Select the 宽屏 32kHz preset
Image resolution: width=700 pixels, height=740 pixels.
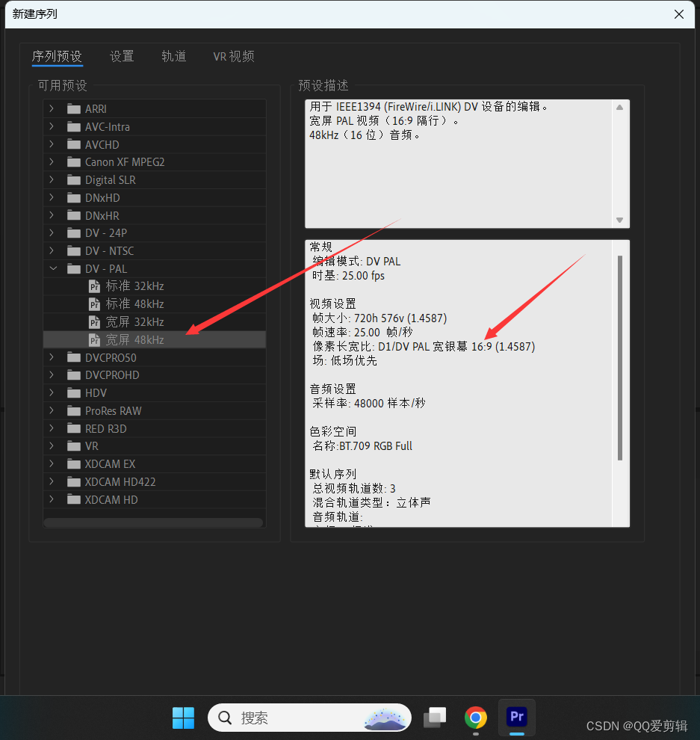[x=155, y=322]
